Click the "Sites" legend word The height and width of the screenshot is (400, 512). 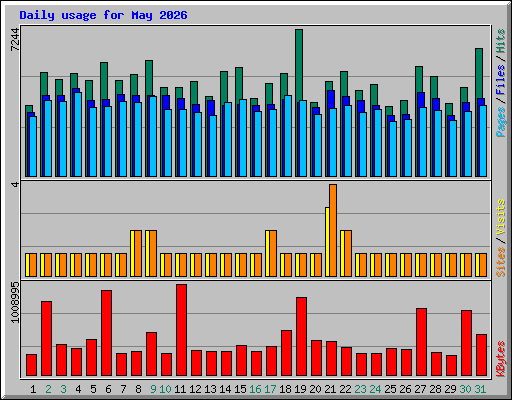click(x=501, y=262)
